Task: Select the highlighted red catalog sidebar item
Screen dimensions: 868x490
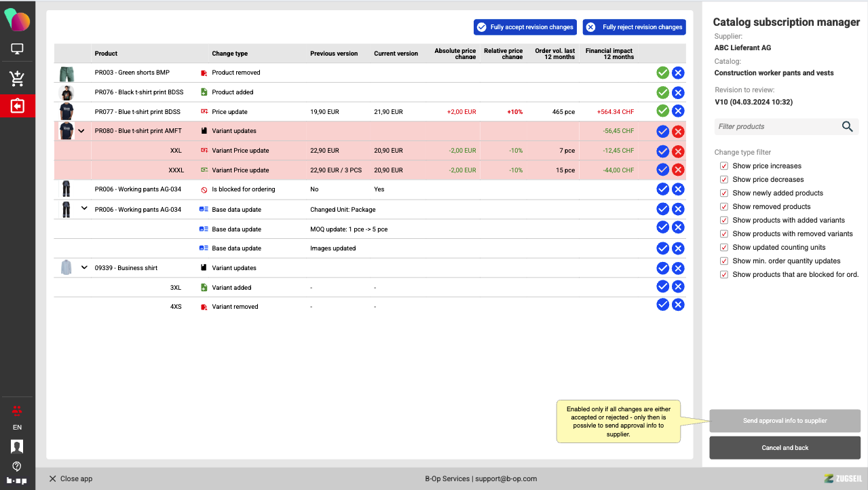Action: [x=18, y=107]
